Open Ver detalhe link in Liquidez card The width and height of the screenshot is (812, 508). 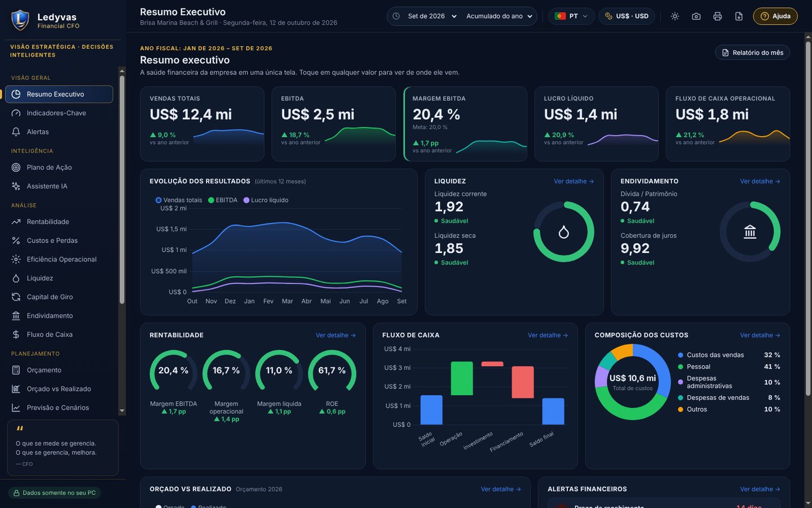point(573,181)
